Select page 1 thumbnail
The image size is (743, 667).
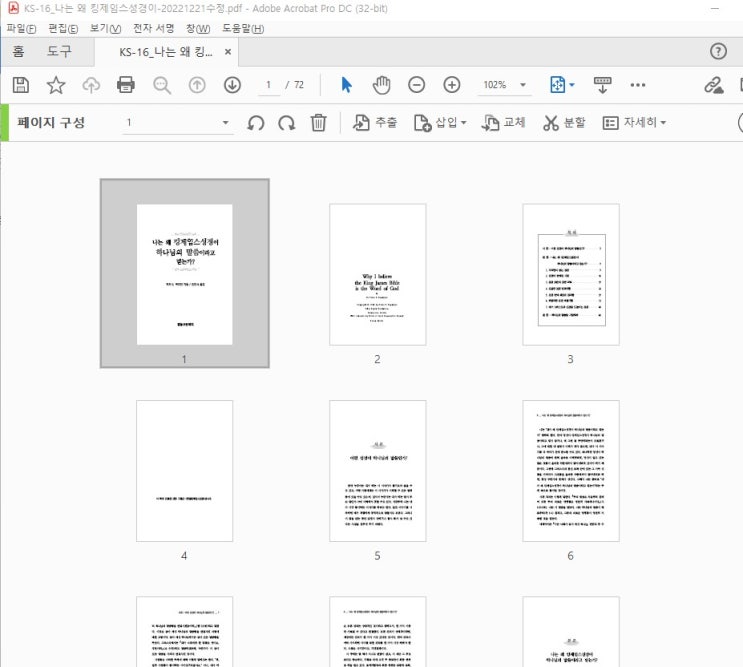pyautogui.click(x=184, y=273)
